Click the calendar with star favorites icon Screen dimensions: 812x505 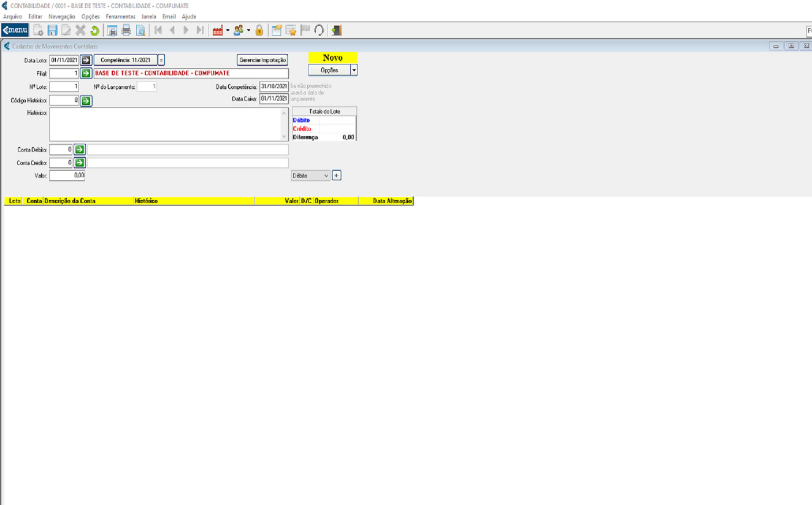pyautogui.click(x=291, y=30)
